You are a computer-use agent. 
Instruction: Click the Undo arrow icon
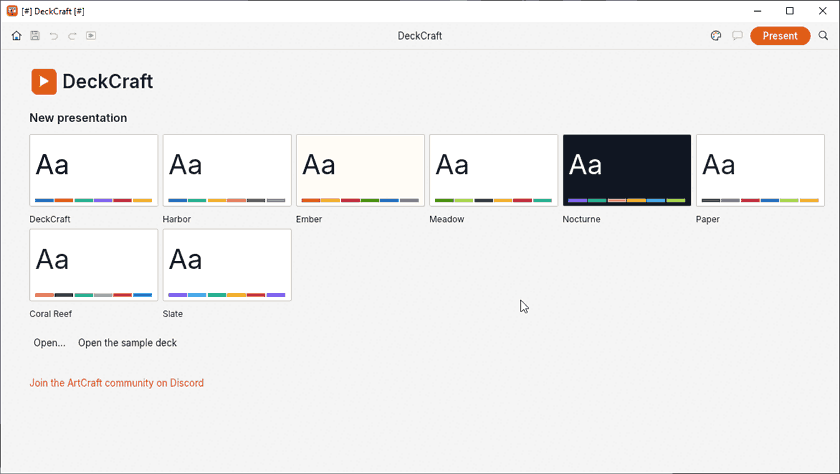tap(54, 36)
